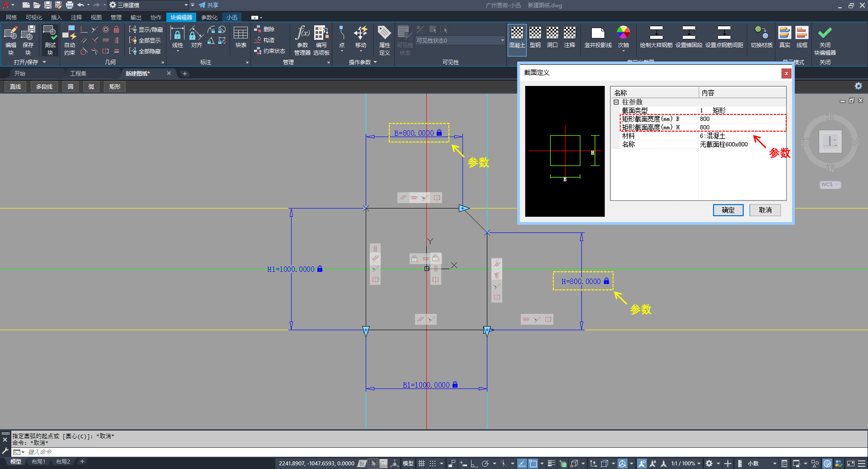Switch to the 工程集 document tab
Image resolution: width=868 pixels, height=469 pixels.
coord(78,73)
